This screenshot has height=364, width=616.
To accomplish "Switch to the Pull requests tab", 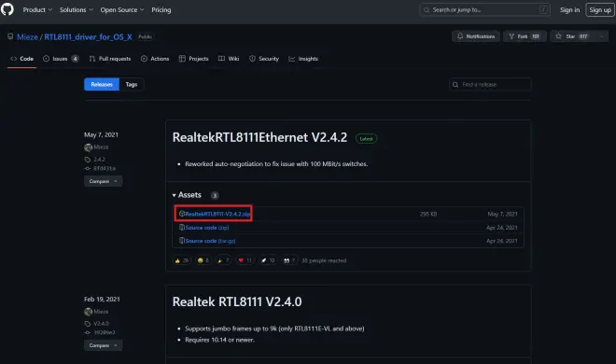I will pos(110,59).
